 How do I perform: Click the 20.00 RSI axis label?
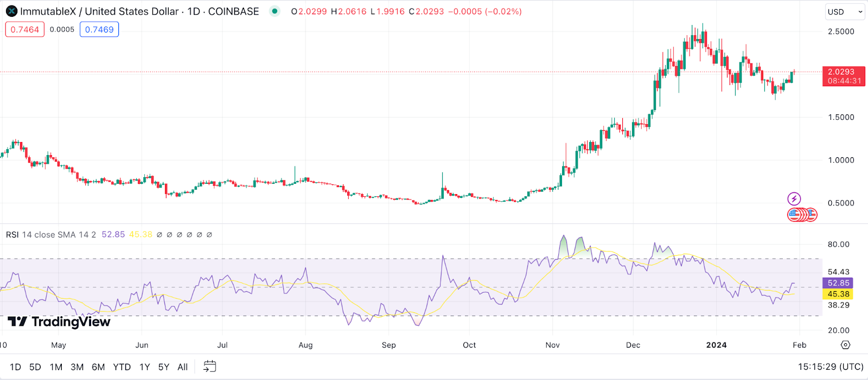(x=839, y=330)
